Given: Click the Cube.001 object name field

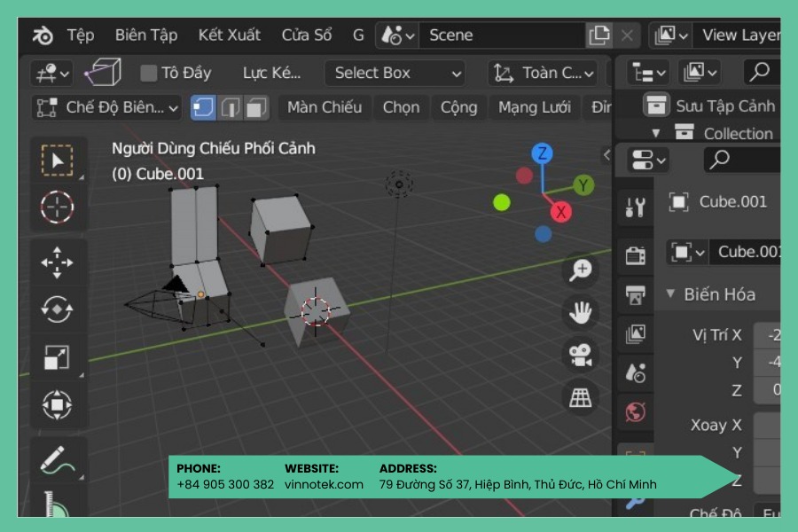Looking at the screenshot, I should 745,252.
